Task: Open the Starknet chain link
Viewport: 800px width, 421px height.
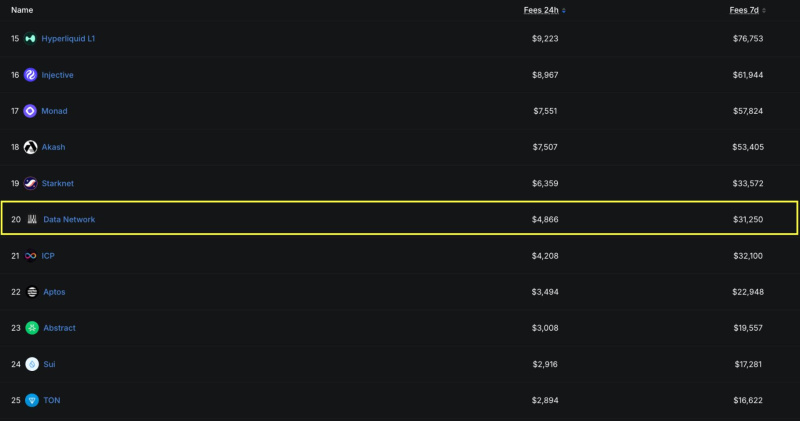Action: (x=58, y=183)
